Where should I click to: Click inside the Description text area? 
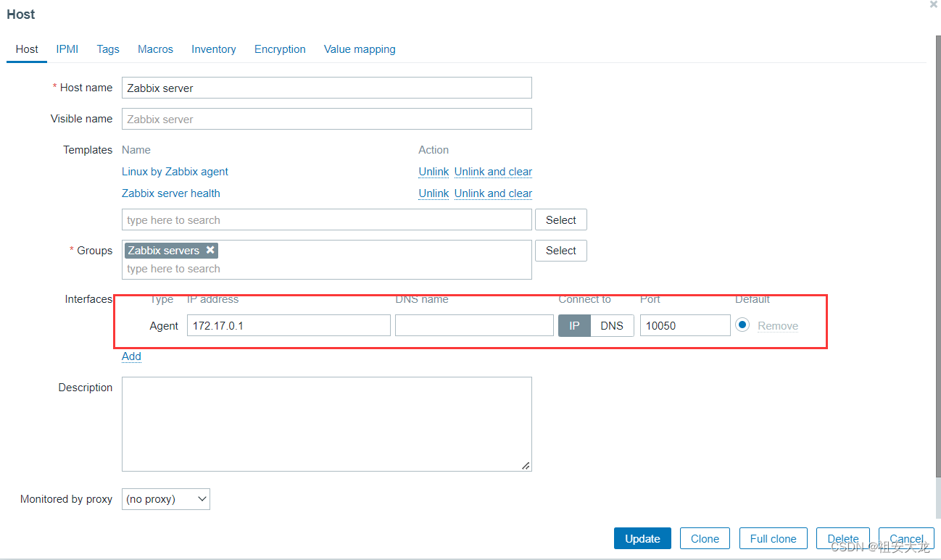[327, 424]
